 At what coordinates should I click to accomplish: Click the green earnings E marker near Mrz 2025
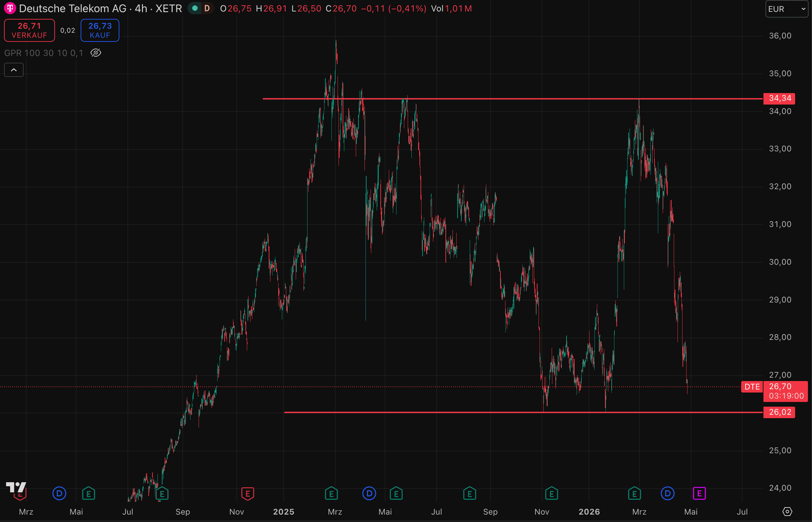[x=331, y=494]
